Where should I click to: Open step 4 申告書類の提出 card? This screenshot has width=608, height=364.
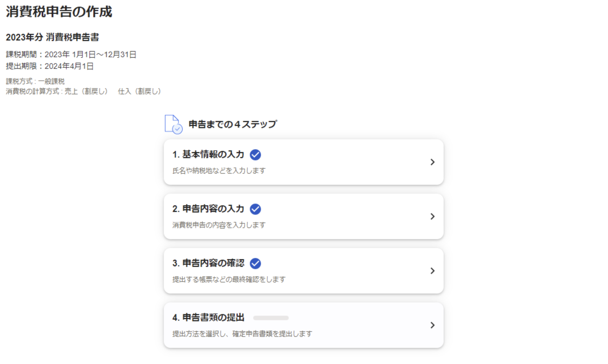click(303, 325)
